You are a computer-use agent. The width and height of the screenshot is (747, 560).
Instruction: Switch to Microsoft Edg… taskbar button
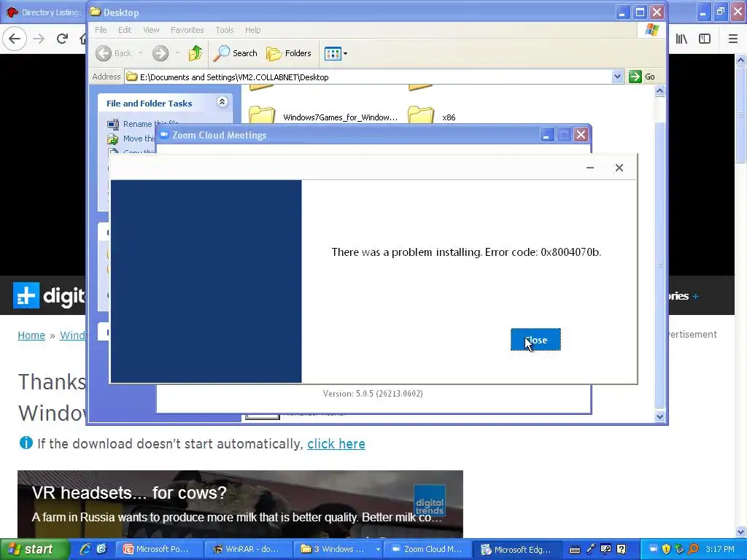coord(516,549)
